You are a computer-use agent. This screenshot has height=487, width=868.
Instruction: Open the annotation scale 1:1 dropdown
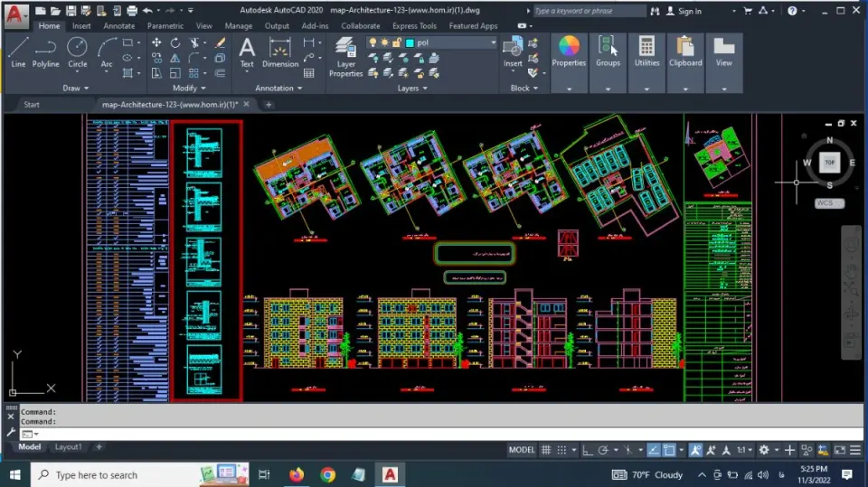click(x=744, y=450)
